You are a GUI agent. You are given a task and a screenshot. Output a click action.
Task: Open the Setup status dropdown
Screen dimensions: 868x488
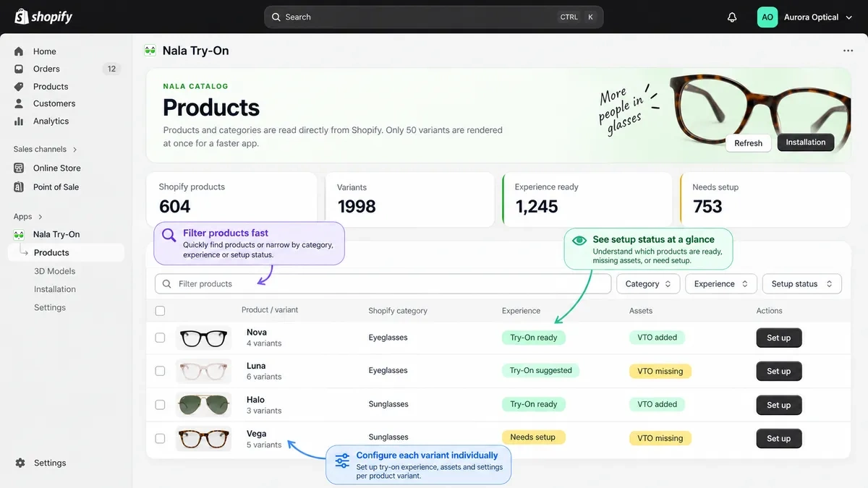pyautogui.click(x=802, y=284)
